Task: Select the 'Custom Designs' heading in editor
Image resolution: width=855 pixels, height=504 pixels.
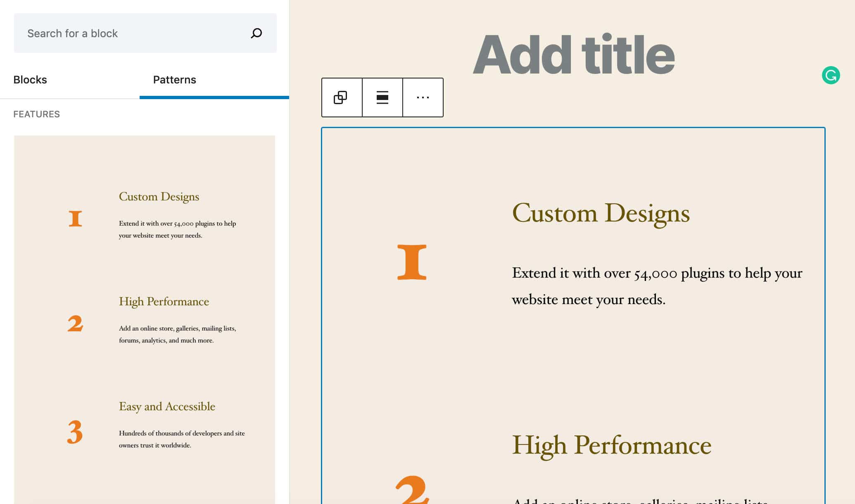Action: click(601, 213)
